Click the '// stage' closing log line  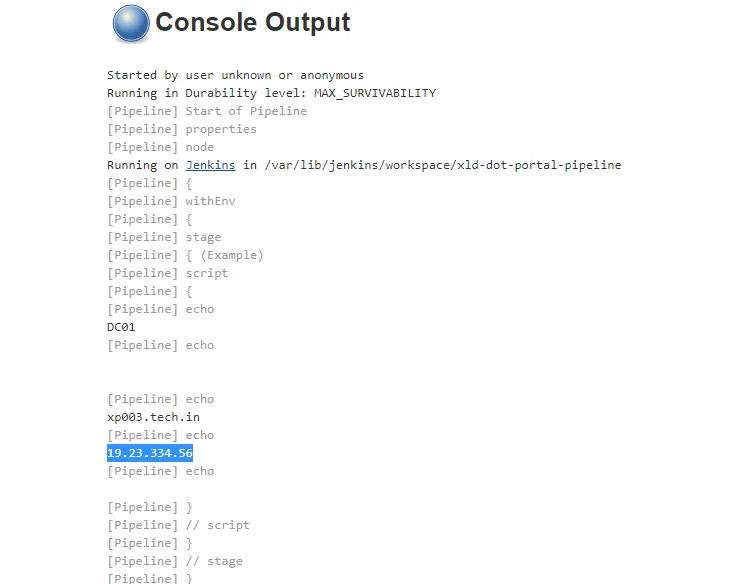click(175, 561)
